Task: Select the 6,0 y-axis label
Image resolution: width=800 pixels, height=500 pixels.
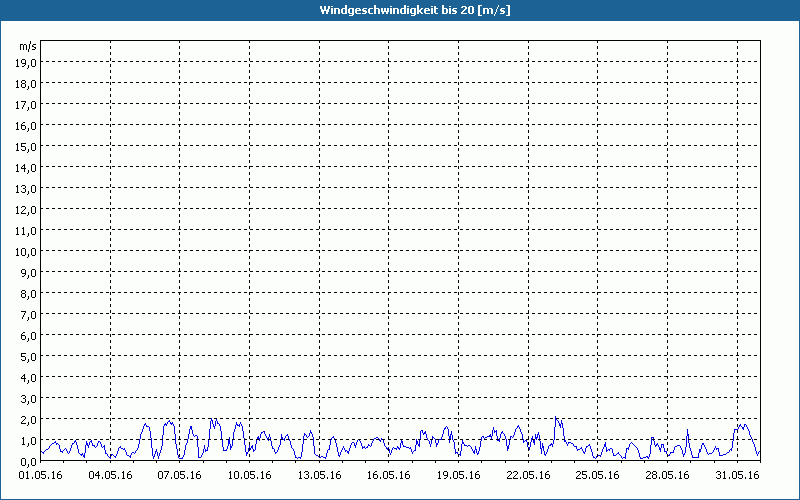Action: coord(29,336)
